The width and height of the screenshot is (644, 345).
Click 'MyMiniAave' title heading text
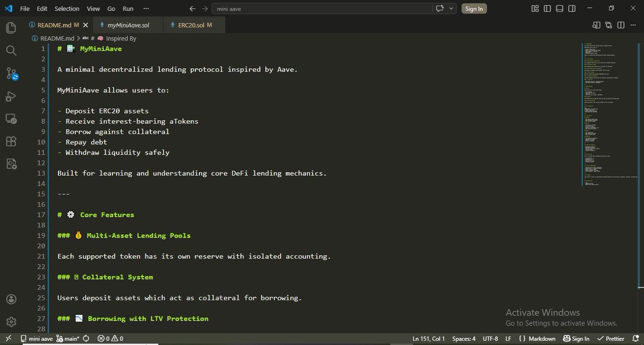(101, 49)
